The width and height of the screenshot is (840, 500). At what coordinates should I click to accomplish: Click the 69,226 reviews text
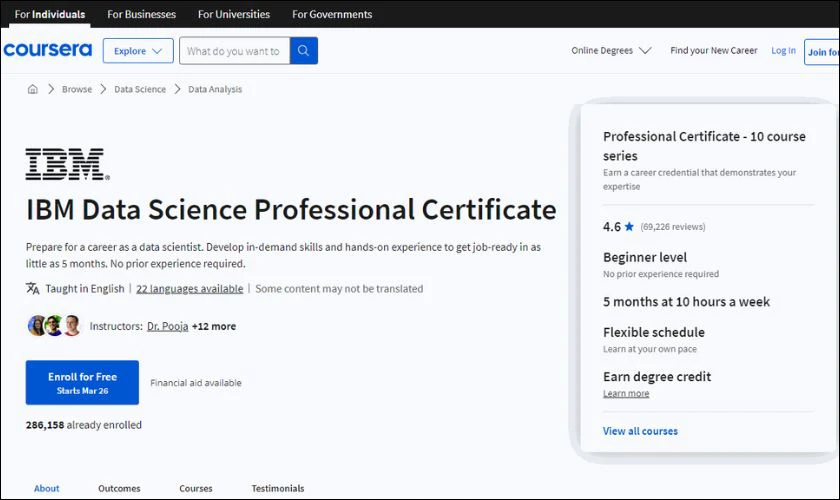pyautogui.click(x=673, y=227)
